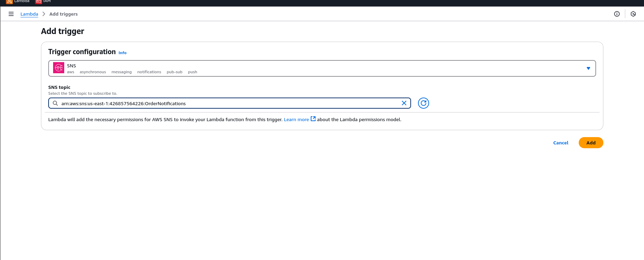Click the 'Select the SNS topic to subscribe to.' hint

[83, 93]
